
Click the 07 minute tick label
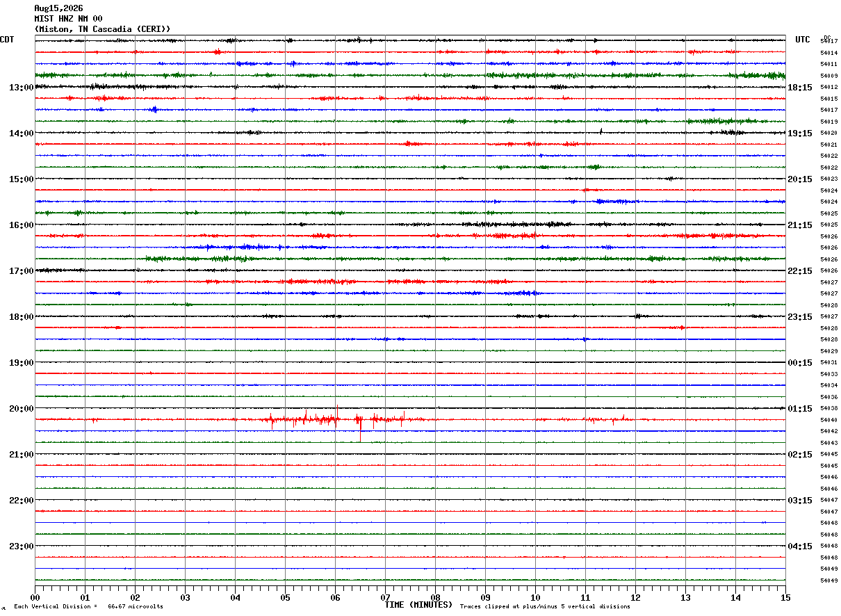click(x=385, y=597)
